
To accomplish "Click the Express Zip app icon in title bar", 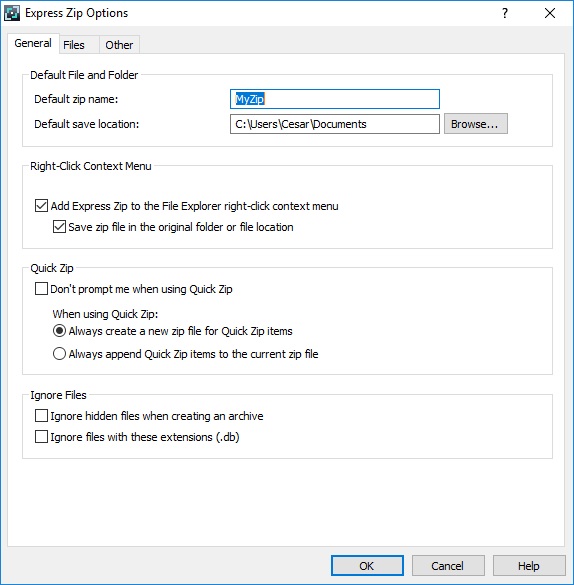I will point(12,13).
